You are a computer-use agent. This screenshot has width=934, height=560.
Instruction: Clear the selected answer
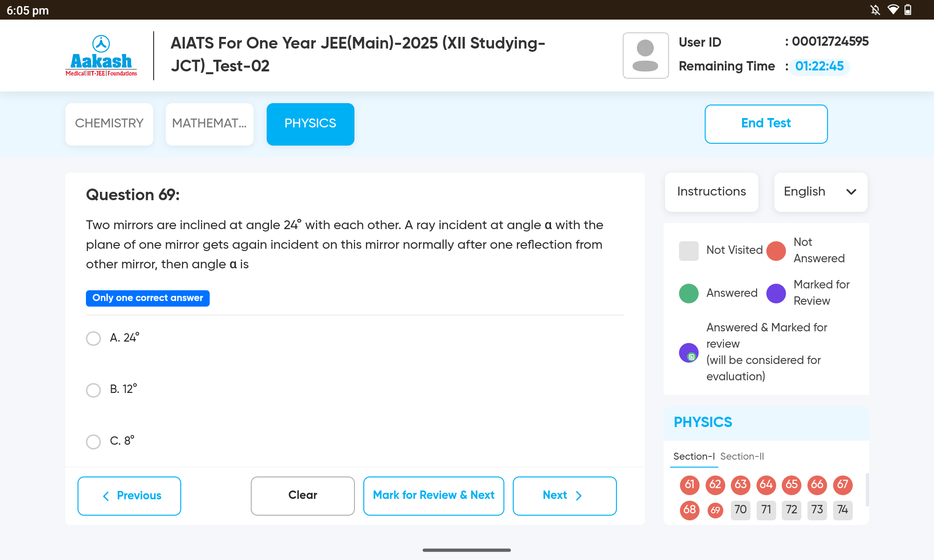click(303, 496)
